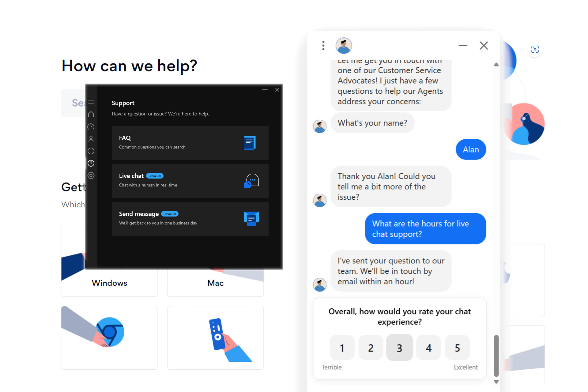Screen dimensions: 588x392
Task: Click the Send Message option icon
Action: [251, 218]
